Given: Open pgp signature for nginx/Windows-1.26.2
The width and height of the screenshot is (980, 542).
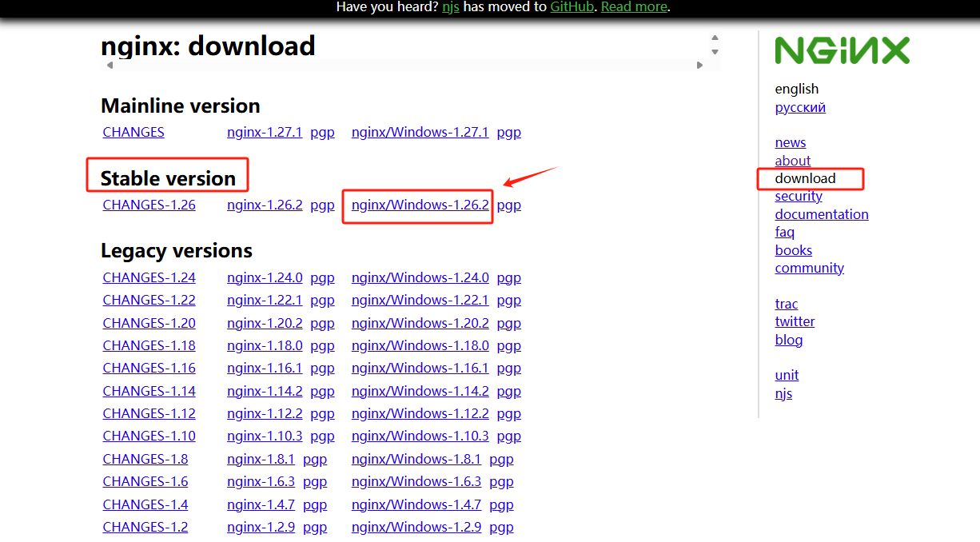Looking at the screenshot, I should point(508,205).
